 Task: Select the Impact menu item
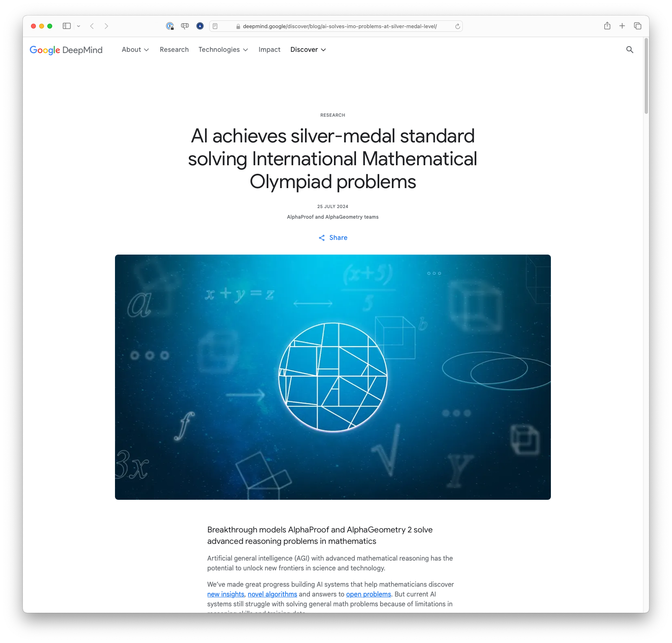click(269, 49)
